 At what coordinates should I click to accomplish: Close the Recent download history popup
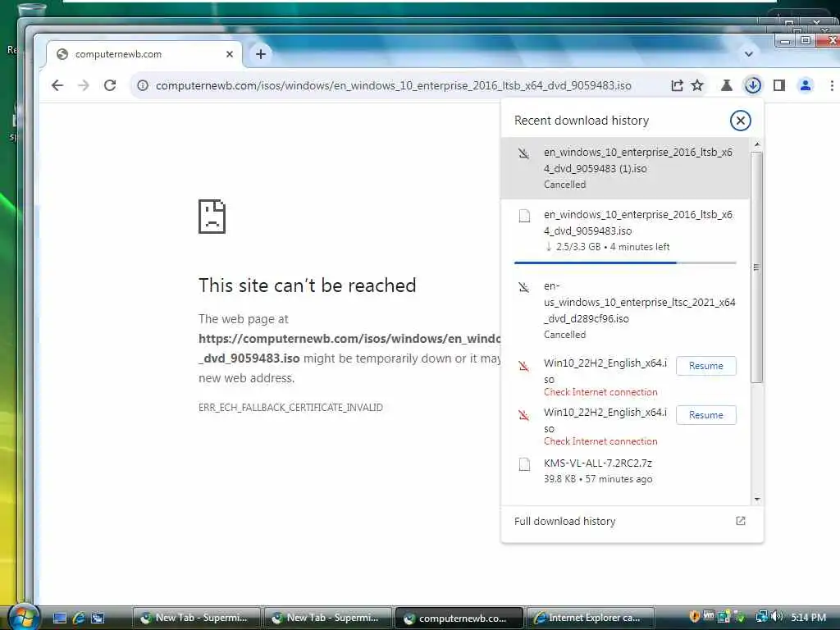741,121
